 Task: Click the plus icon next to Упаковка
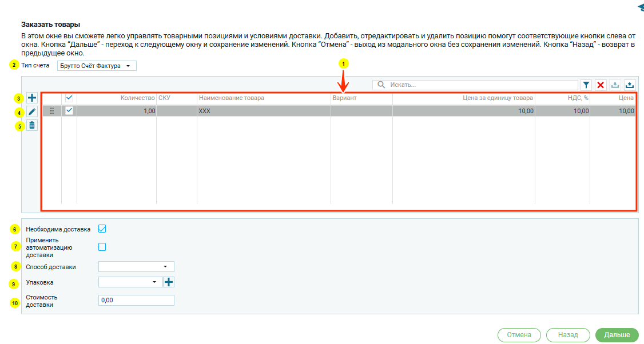coord(169,282)
